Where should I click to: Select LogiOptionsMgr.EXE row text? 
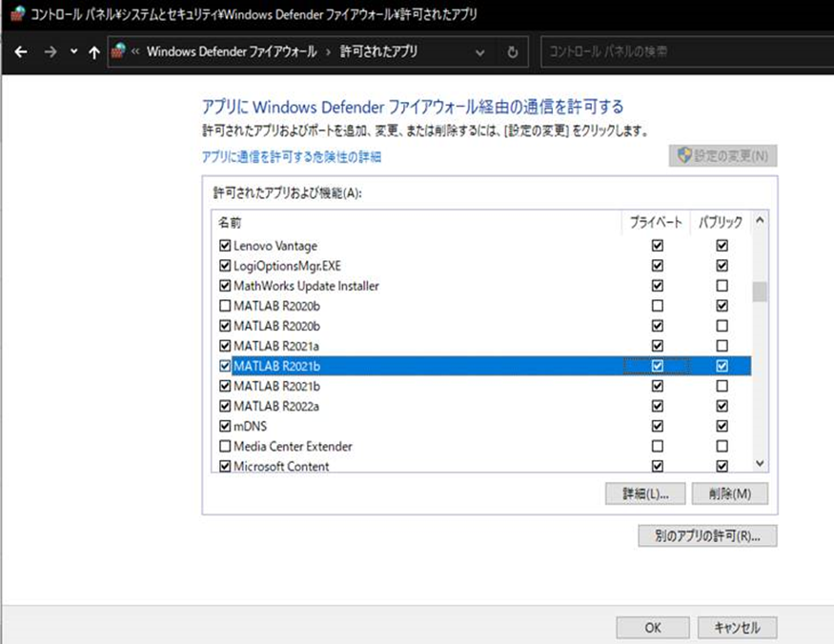pos(287,266)
